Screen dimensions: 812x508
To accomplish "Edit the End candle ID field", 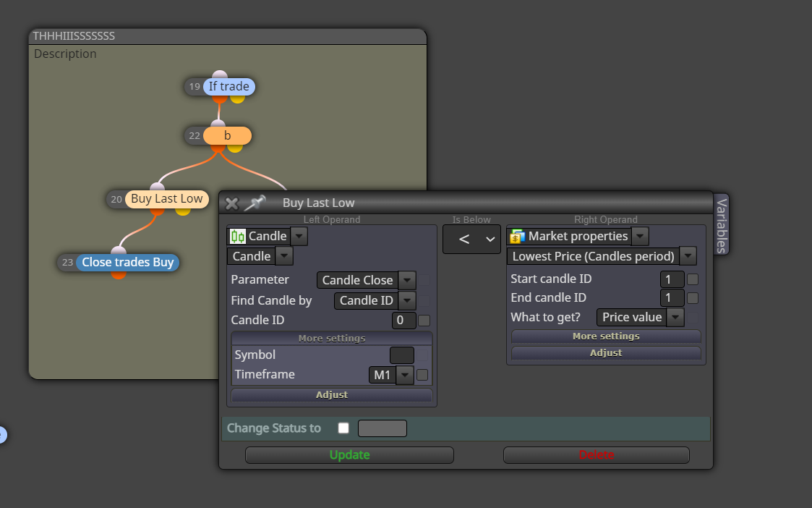I will coord(672,298).
